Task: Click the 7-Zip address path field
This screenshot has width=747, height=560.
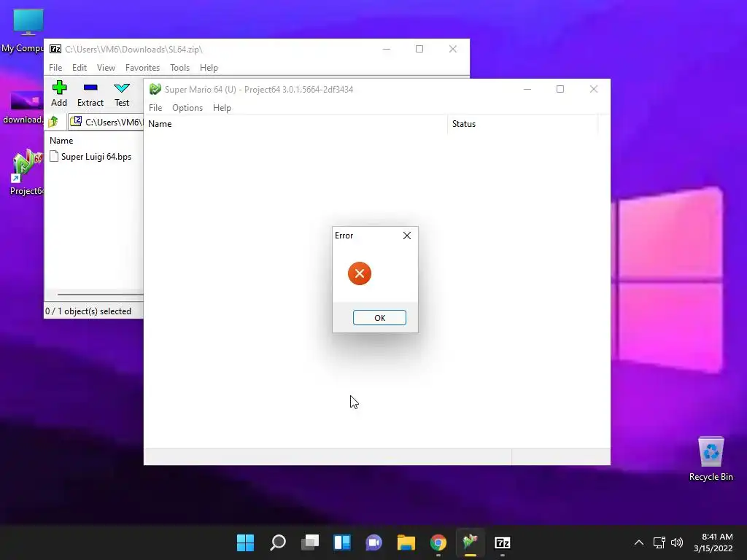Action: [106, 122]
